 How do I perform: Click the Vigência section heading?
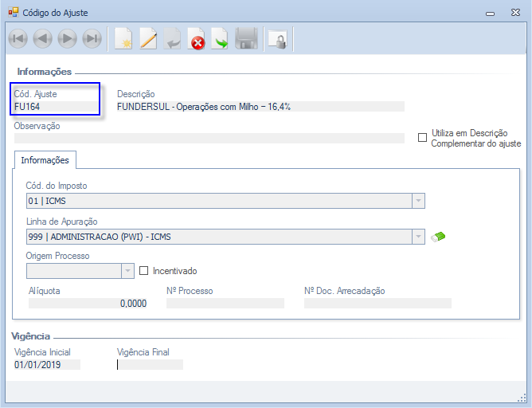tap(31, 336)
